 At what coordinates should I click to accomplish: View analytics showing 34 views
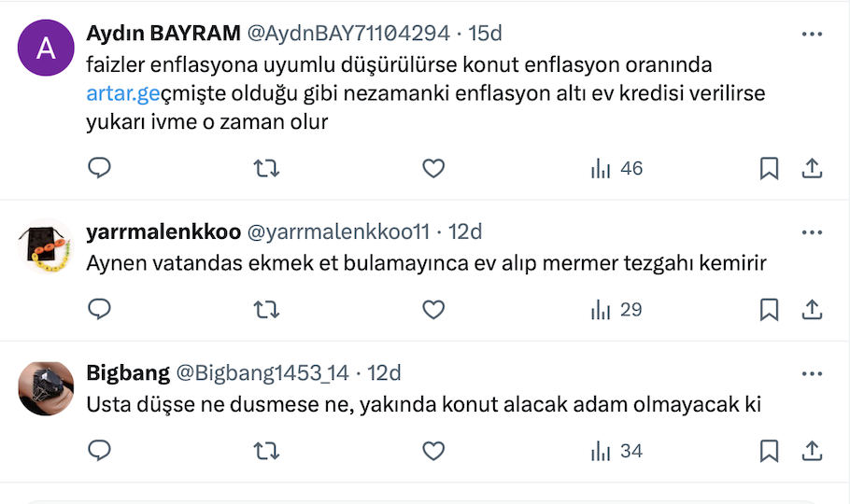616,451
